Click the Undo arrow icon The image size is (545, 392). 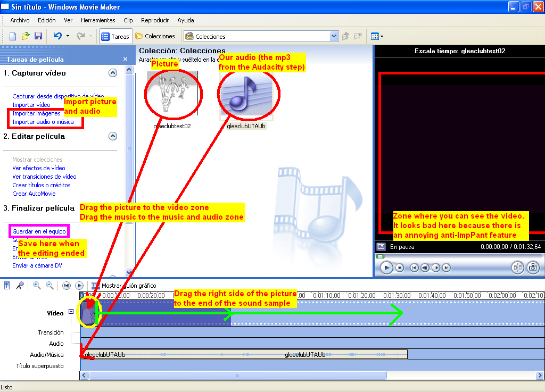(x=57, y=36)
